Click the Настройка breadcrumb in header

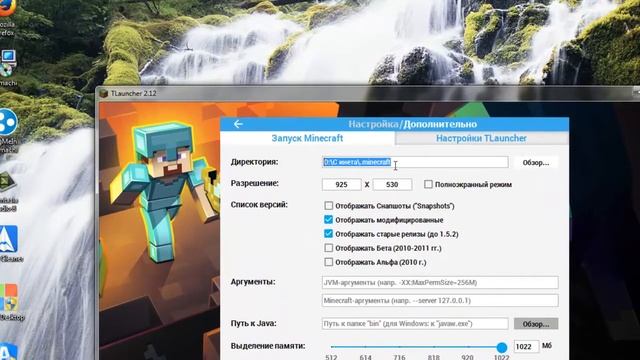[x=373, y=124]
